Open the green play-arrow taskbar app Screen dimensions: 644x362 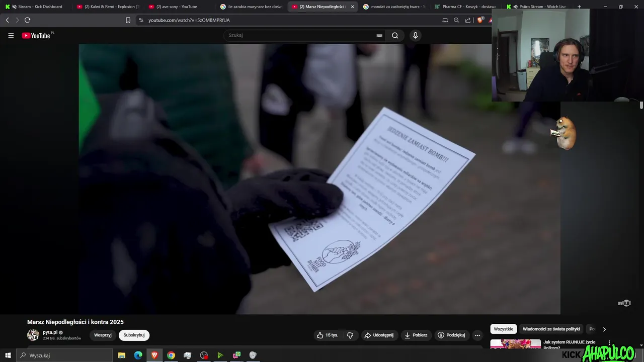pyautogui.click(x=220, y=355)
